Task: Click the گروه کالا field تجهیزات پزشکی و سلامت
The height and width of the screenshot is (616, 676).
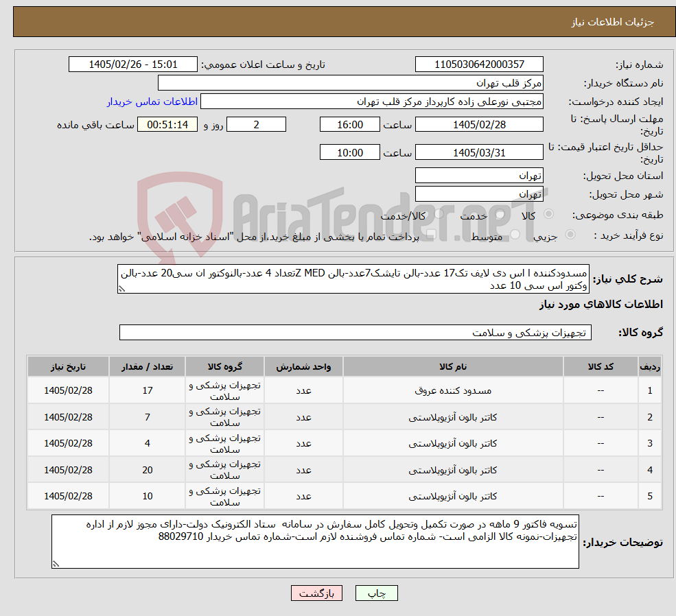Action: coord(356,333)
